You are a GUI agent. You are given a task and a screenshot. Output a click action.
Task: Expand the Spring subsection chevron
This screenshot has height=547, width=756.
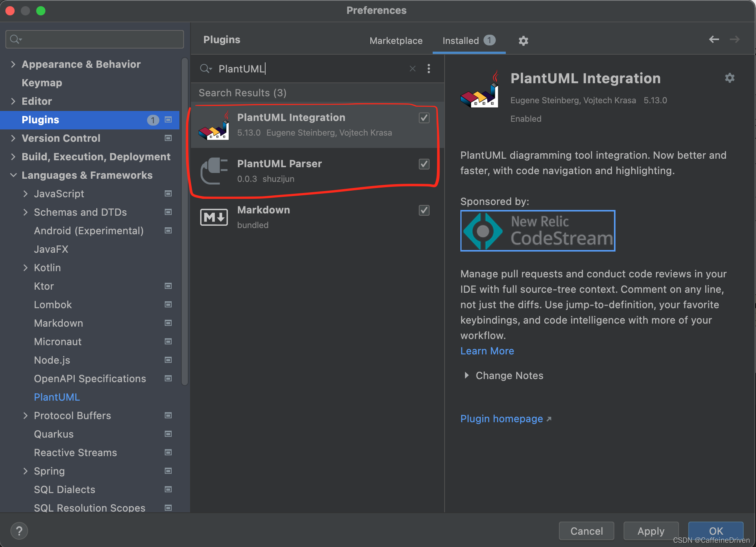click(x=25, y=471)
